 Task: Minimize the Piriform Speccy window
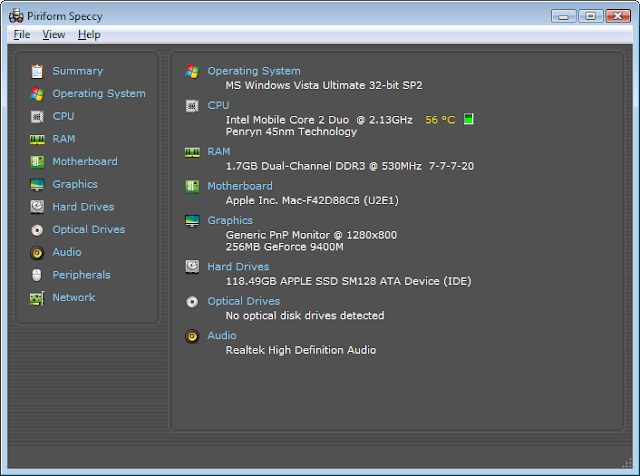tap(564, 16)
